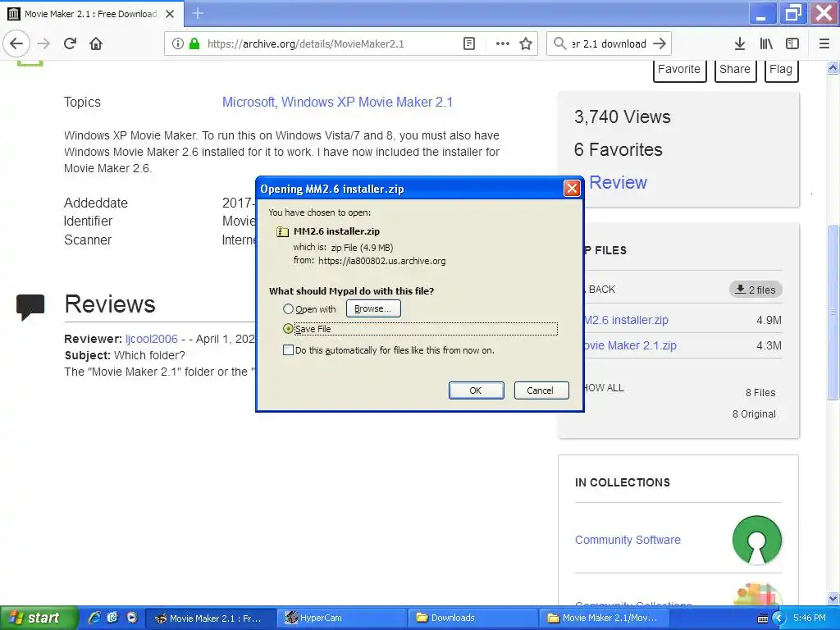Image resolution: width=840 pixels, height=630 pixels.
Task: Open the Microsoft, Windows XP Movie Maker 2.1 topic link
Action: point(337,102)
